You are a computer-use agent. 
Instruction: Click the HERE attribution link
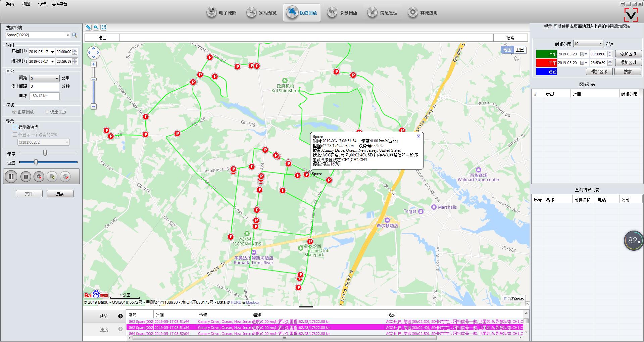(236, 302)
